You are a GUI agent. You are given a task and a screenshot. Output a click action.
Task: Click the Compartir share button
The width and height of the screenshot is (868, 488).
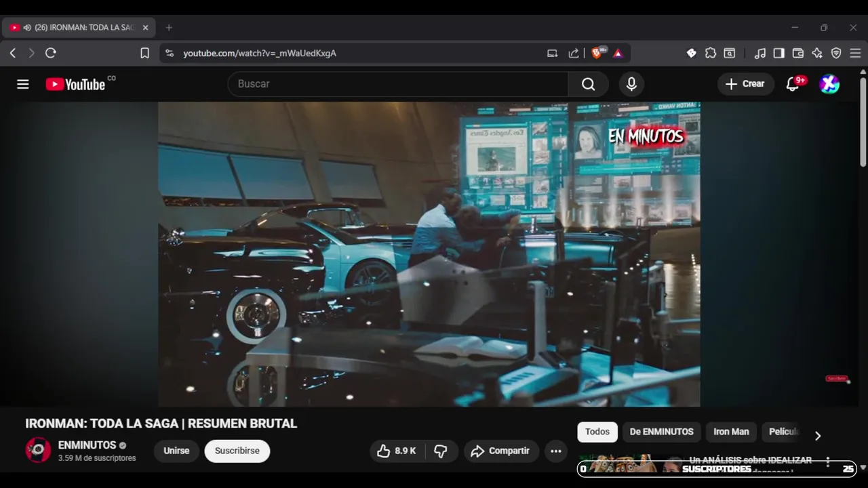click(x=501, y=451)
